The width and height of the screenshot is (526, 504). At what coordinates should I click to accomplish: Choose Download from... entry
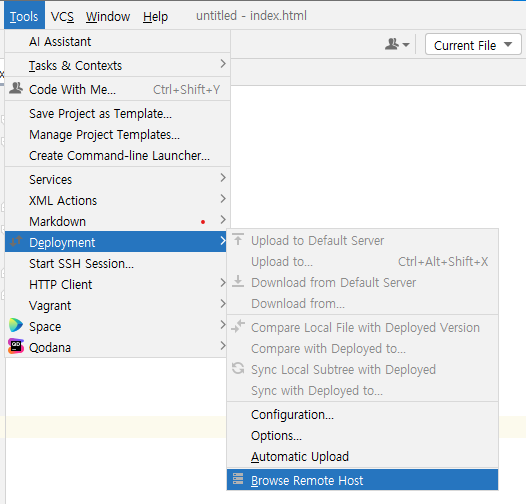coord(362,303)
